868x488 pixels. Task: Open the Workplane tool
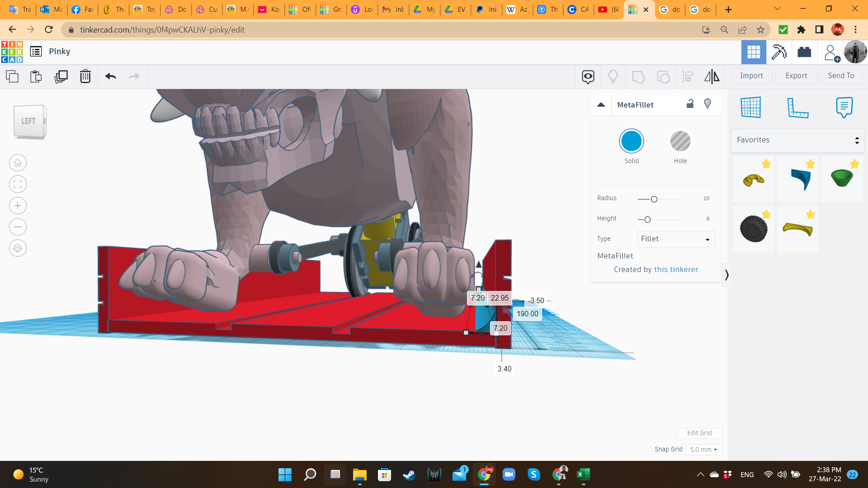pyautogui.click(x=750, y=108)
